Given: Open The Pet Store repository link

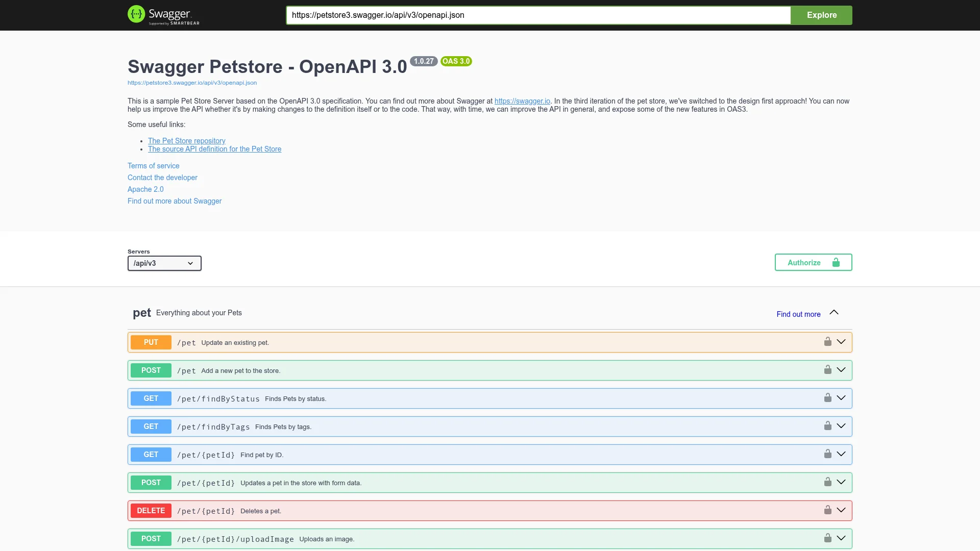Looking at the screenshot, I should pos(186,141).
